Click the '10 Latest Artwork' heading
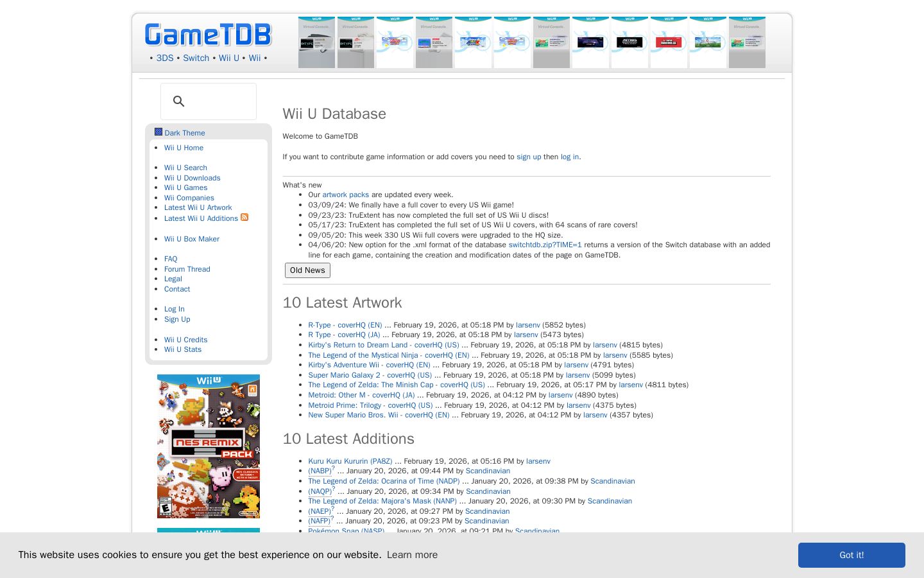 (342, 302)
